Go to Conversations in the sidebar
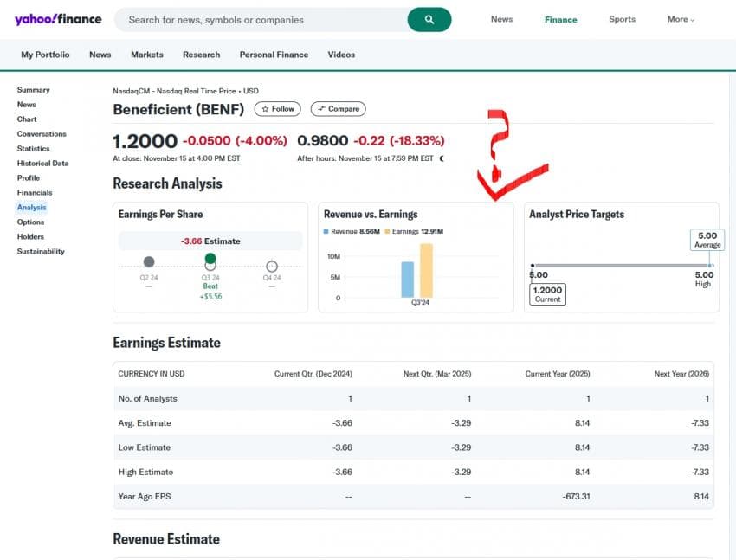 pyautogui.click(x=42, y=133)
